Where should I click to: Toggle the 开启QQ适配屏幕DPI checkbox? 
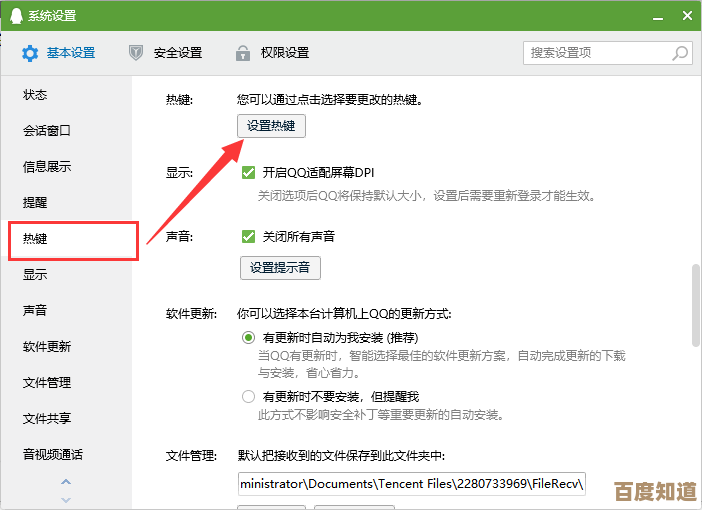(249, 173)
